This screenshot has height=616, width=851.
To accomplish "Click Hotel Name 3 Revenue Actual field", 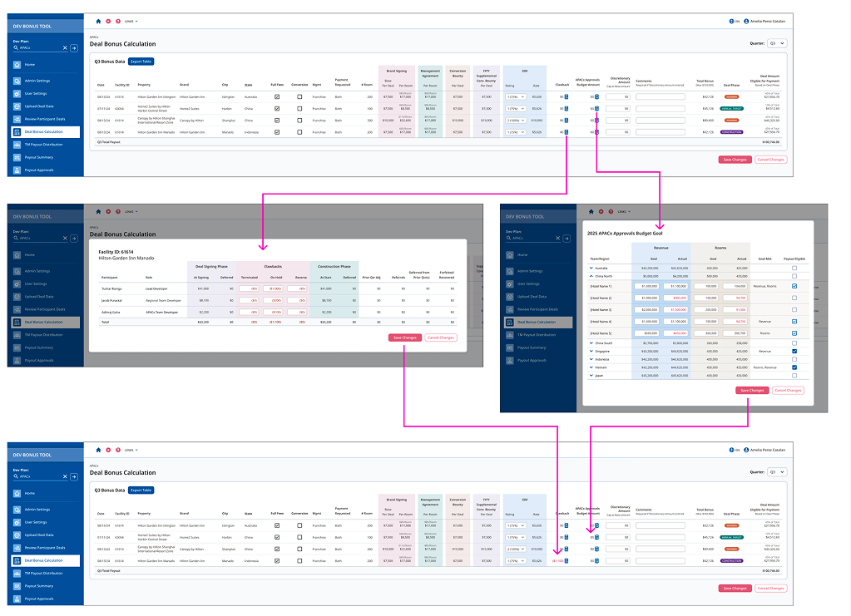I will pos(677,309).
